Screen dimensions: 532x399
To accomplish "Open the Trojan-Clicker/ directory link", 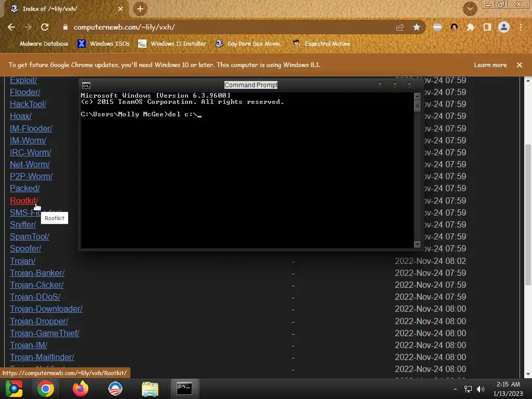I will tap(37, 285).
